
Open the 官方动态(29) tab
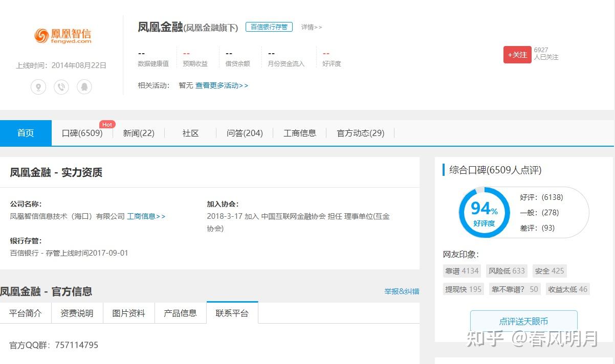click(x=360, y=133)
